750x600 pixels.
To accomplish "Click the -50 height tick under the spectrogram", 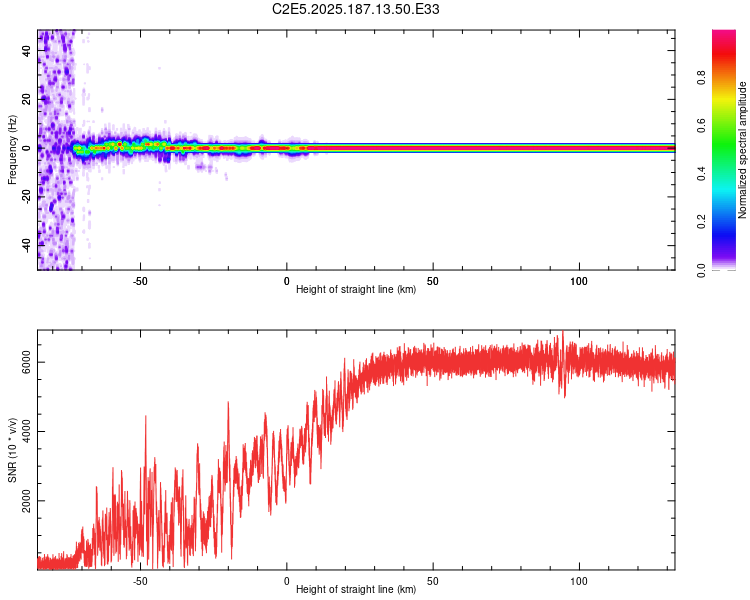I will [140, 281].
